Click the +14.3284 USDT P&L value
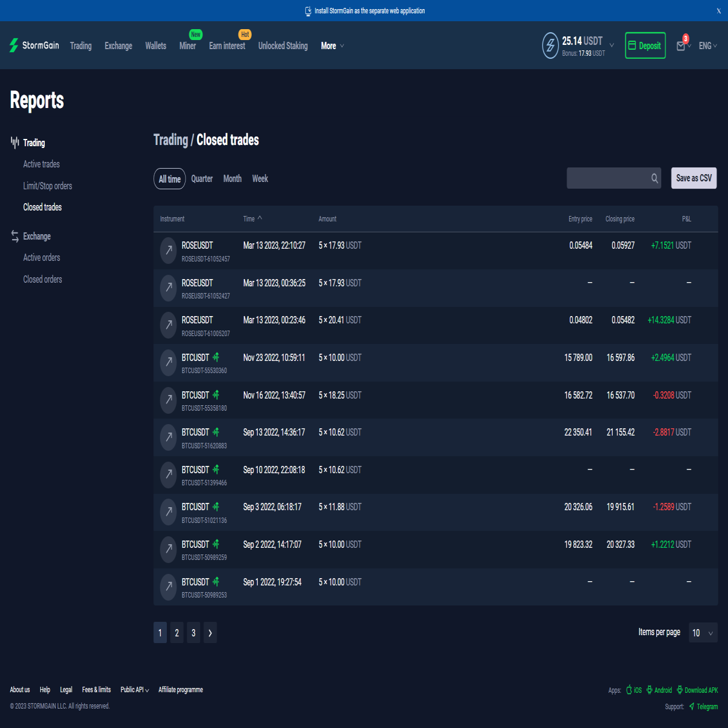The height and width of the screenshot is (728, 728). tap(669, 320)
